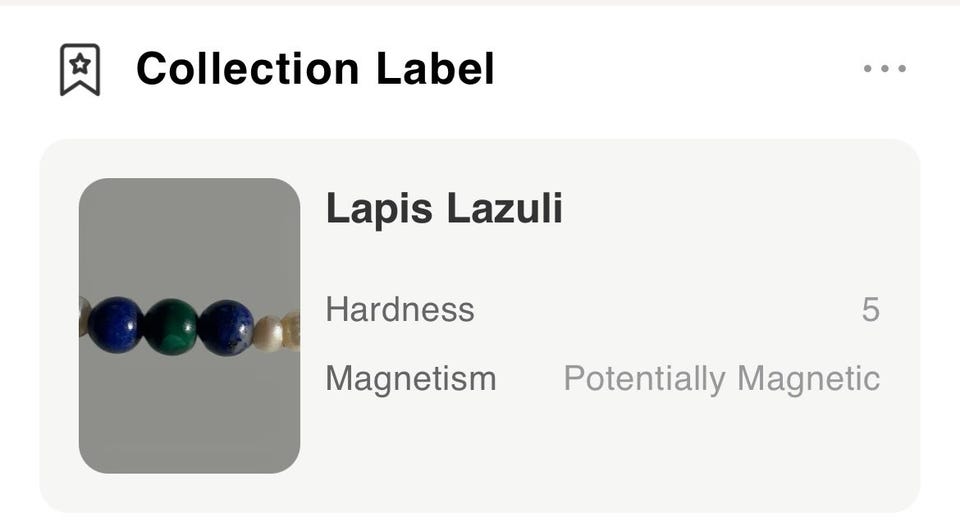Select the Collection Label heading

(315, 69)
